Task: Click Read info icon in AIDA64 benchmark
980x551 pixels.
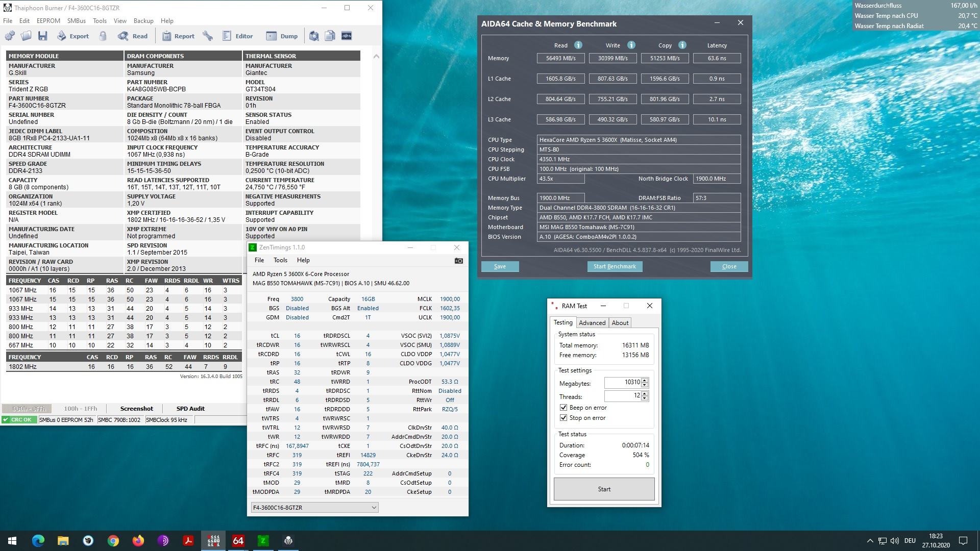Action: tap(578, 45)
